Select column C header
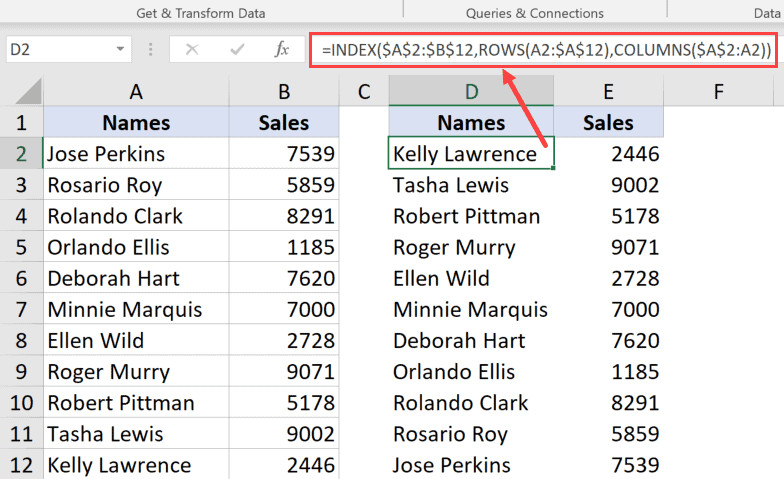 point(364,92)
